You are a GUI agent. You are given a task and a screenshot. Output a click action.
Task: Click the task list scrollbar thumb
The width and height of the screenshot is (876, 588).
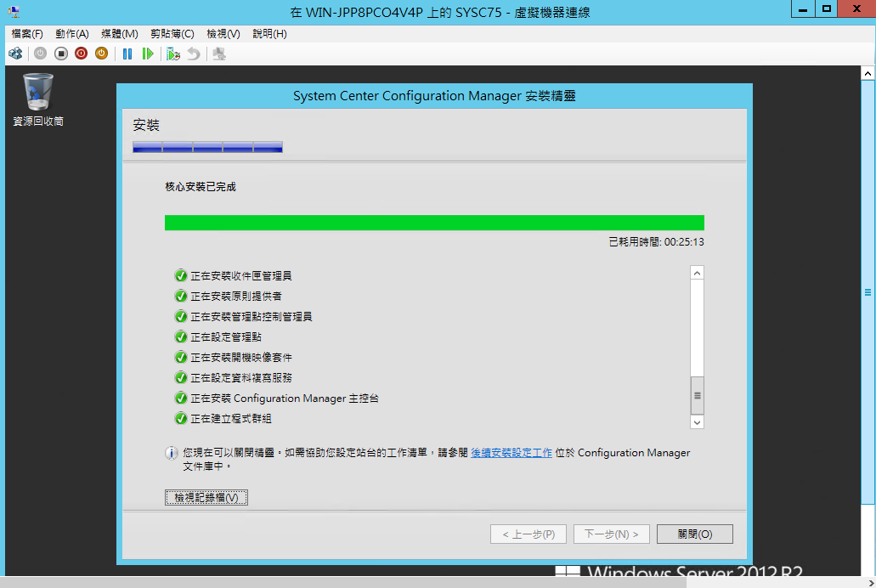[x=697, y=395]
